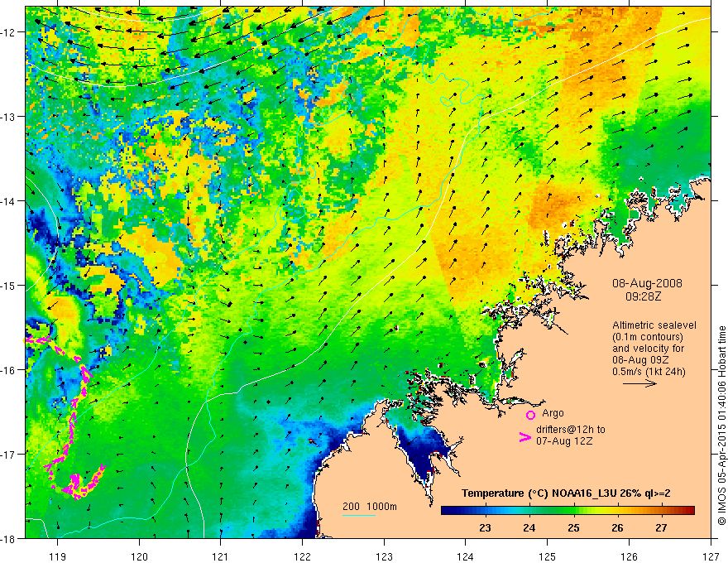This screenshot has width=728, height=563.
Task: Click the date label 08-Aug-2008
Action: (x=647, y=283)
